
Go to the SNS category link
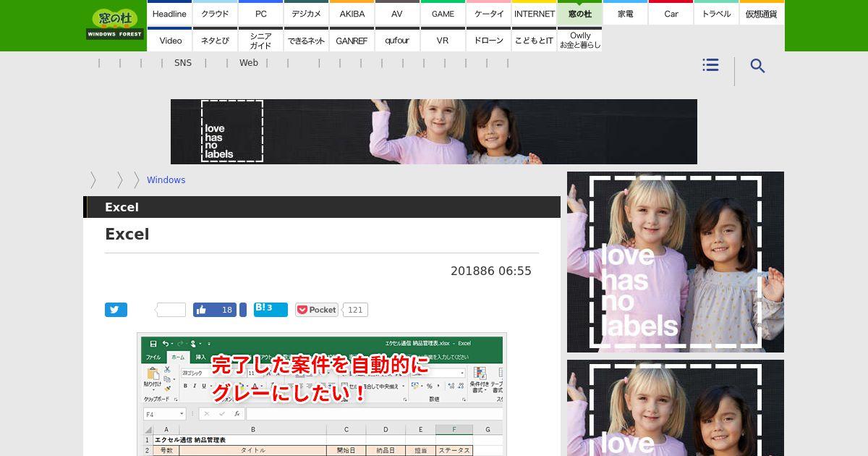183,63
